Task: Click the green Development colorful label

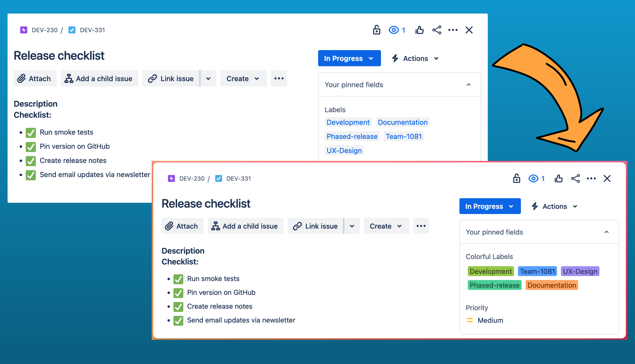Action: [x=491, y=271]
